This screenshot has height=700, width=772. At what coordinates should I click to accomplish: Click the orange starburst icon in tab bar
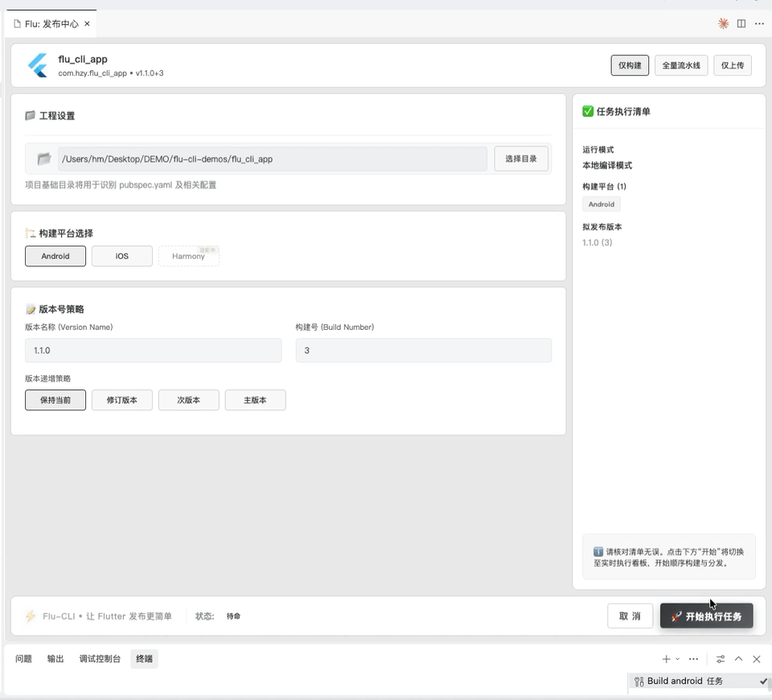pos(723,23)
